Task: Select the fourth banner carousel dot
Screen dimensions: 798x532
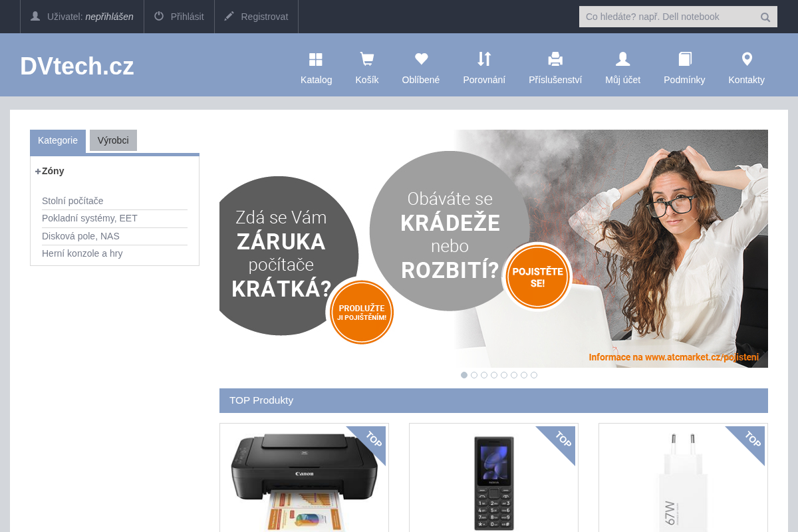Action: [x=494, y=375]
